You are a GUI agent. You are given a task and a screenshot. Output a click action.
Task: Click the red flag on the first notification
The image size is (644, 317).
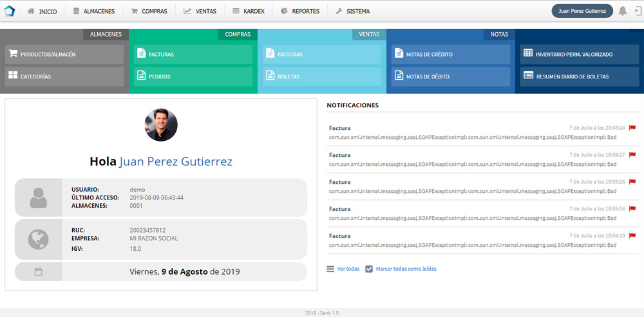click(x=632, y=128)
